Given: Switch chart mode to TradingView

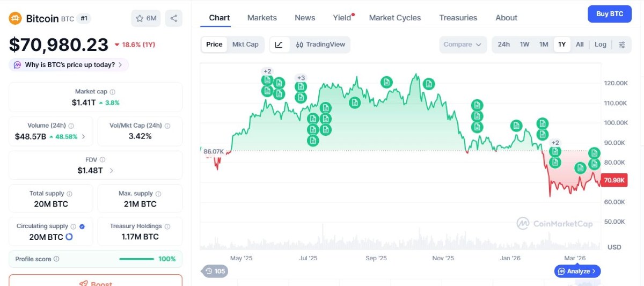Looking at the screenshot, I should point(320,45).
